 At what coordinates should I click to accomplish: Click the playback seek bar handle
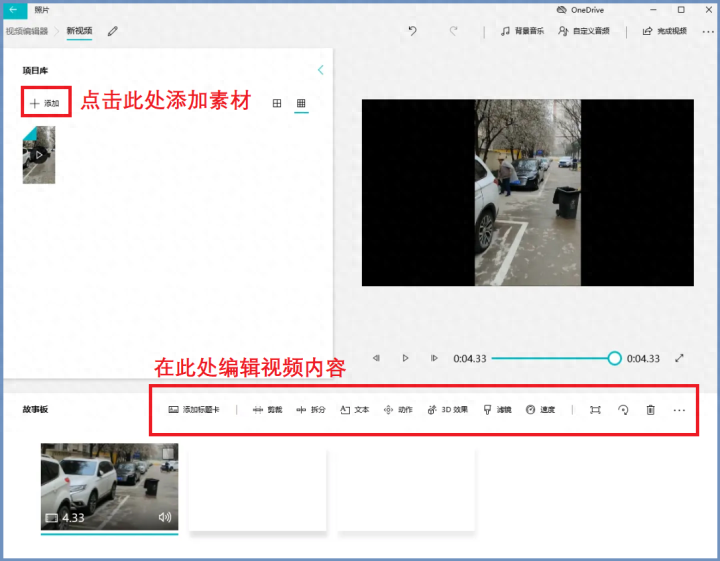point(614,358)
